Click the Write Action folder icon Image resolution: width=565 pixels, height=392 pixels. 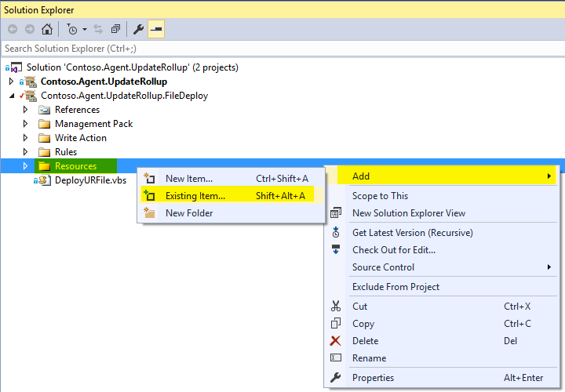tap(44, 138)
